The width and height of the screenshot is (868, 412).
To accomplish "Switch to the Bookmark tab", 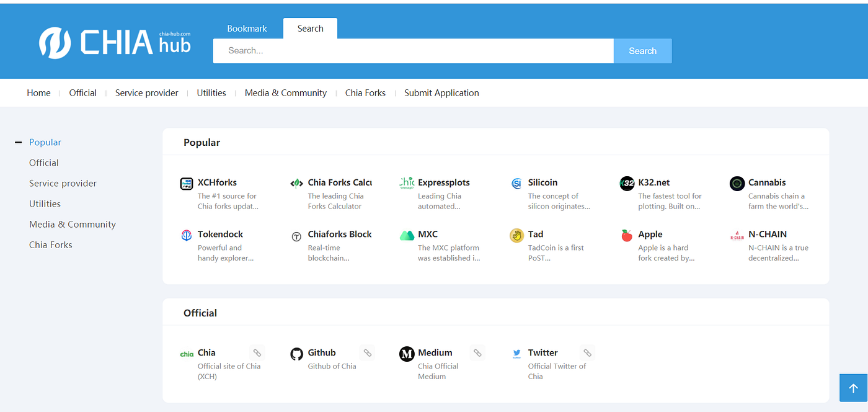I will [x=247, y=29].
